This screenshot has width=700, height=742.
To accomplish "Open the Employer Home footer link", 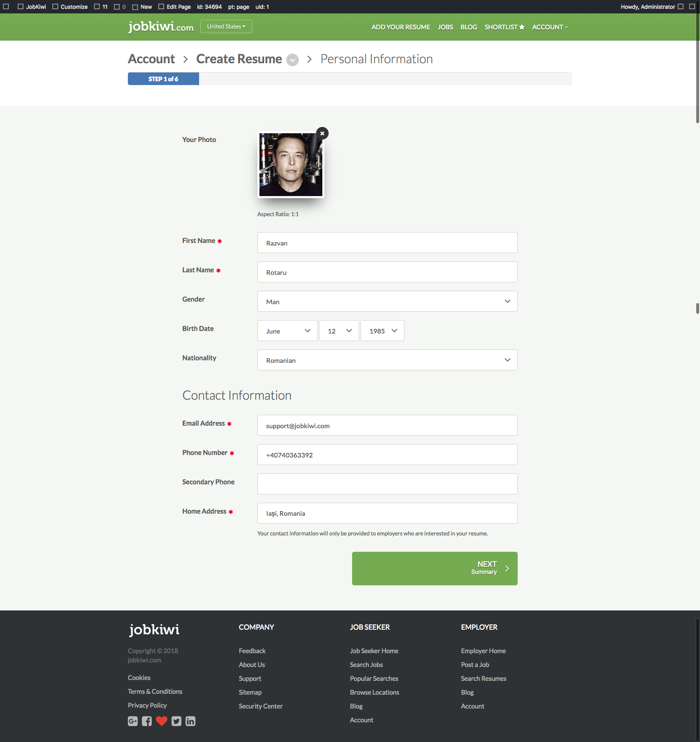I will pyautogui.click(x=484, y=651).
